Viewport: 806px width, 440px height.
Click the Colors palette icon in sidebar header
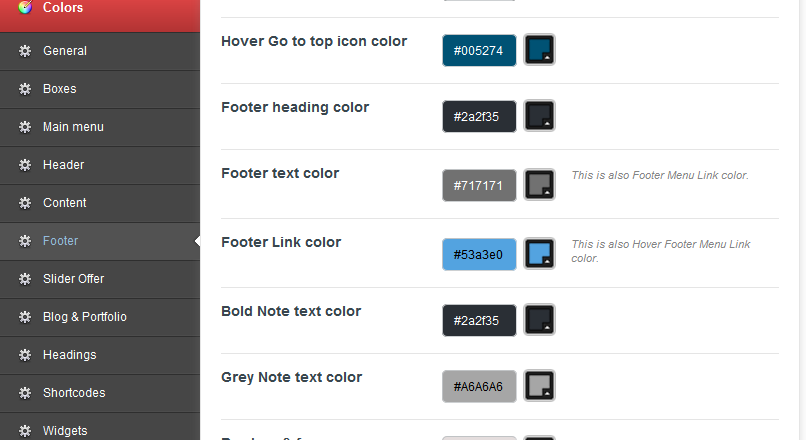pos(25,7)
